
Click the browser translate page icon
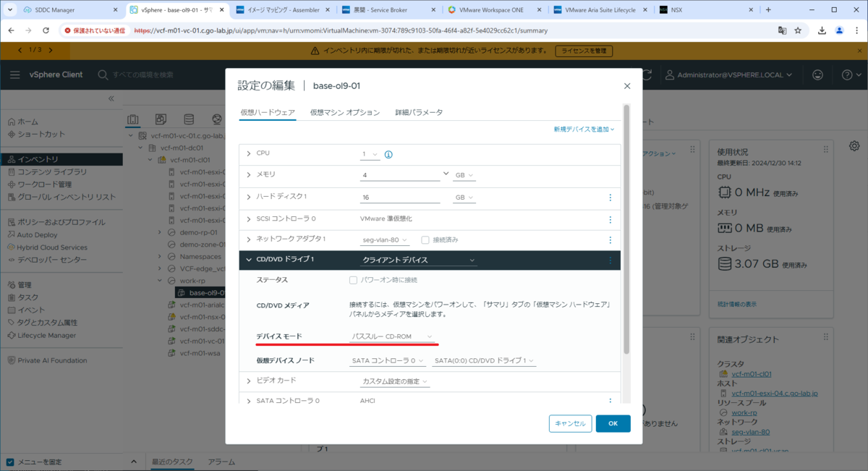tap(782, 31)
